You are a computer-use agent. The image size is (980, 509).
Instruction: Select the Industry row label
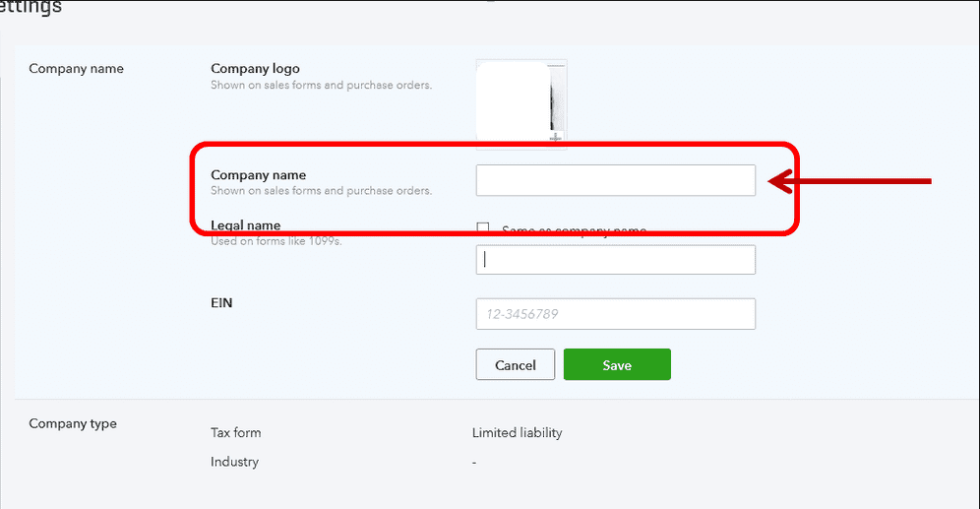(234, 462)
